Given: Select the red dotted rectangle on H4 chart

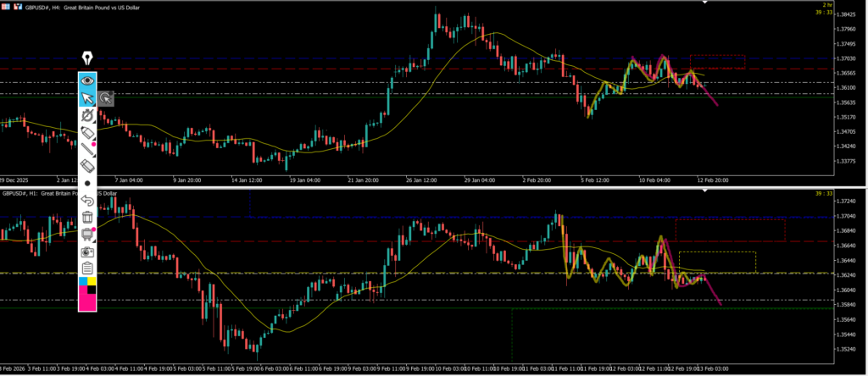Looking at the screenshot, I should coord(717,61).
